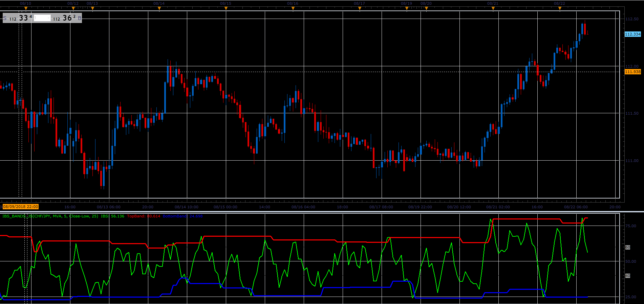
Task: Select the 08/22 date marker triangle
Action: click(x=560, y=9)
